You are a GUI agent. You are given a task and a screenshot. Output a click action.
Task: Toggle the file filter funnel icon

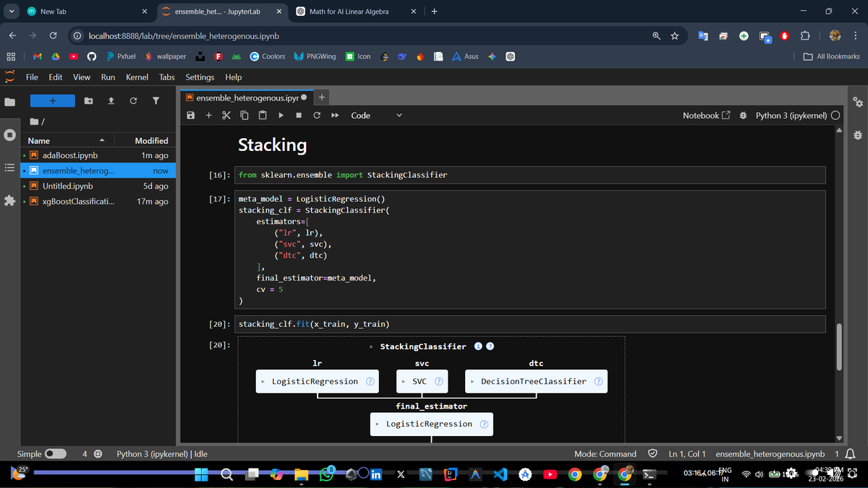click(156, 100)
